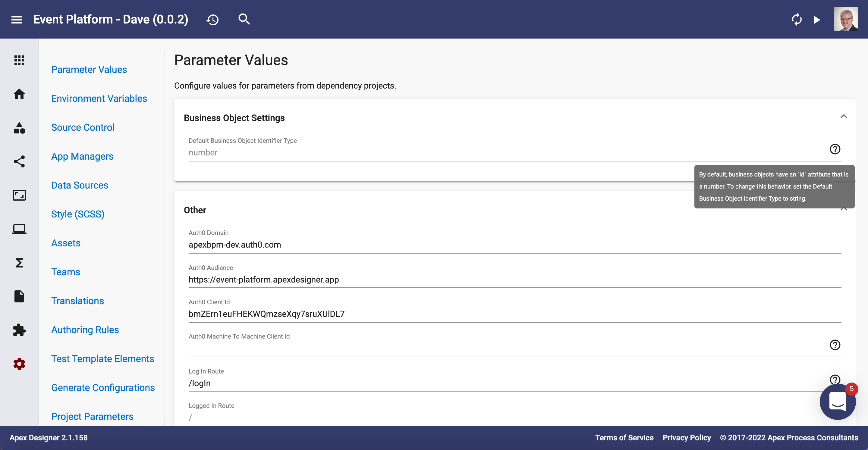Image resolution: width=868 pixels, height=450 pixels.
Task: Select Environment Variables in side menu
Action: (99, 98)
